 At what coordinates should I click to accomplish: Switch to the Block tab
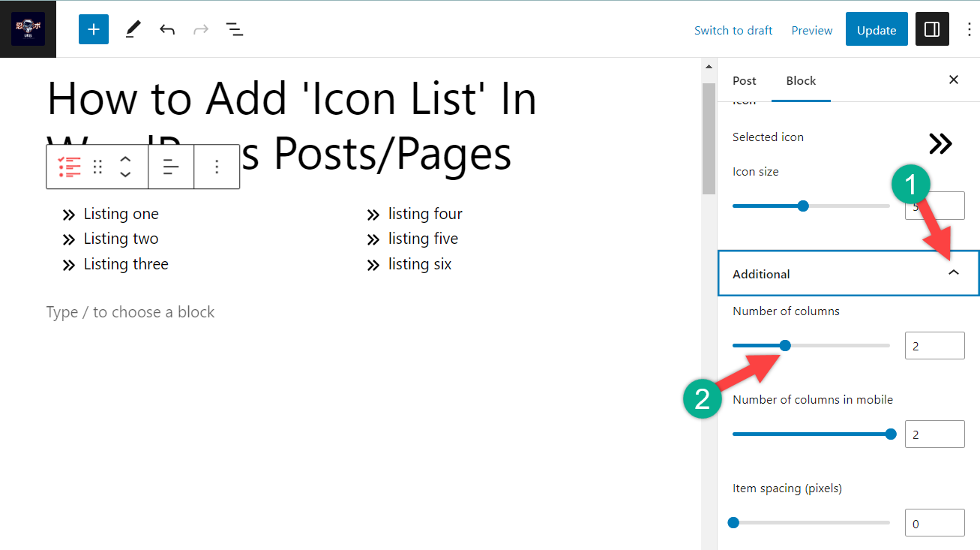(x=801, y=80)
